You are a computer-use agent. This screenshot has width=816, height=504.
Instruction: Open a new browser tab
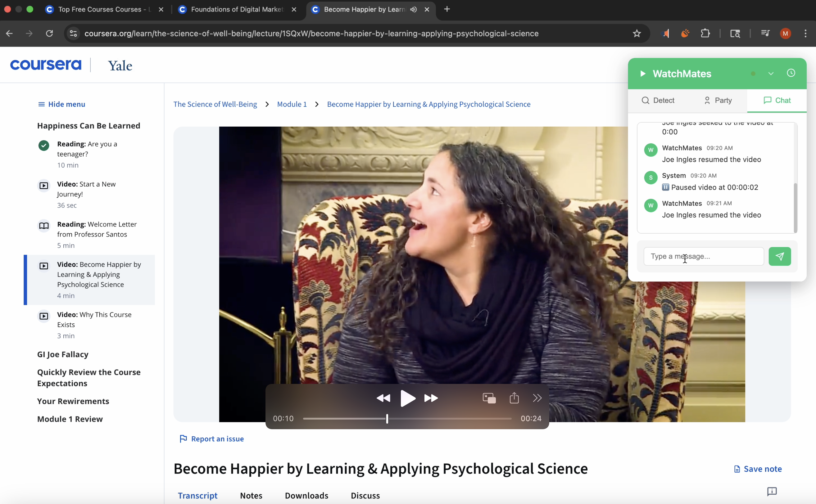tap(447, 9)
